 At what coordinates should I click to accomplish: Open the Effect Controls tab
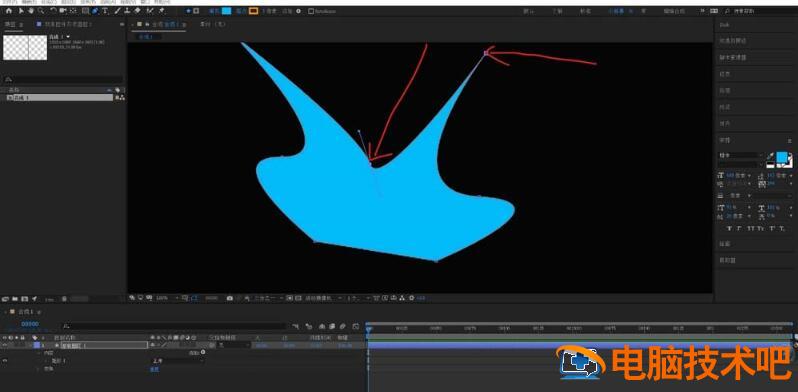tap(64, 24)
